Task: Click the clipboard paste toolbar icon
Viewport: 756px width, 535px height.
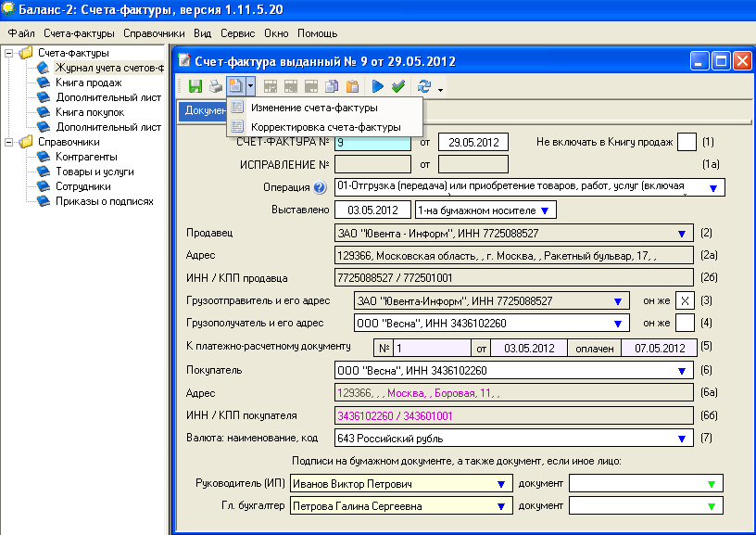Action: coord(352,86)
